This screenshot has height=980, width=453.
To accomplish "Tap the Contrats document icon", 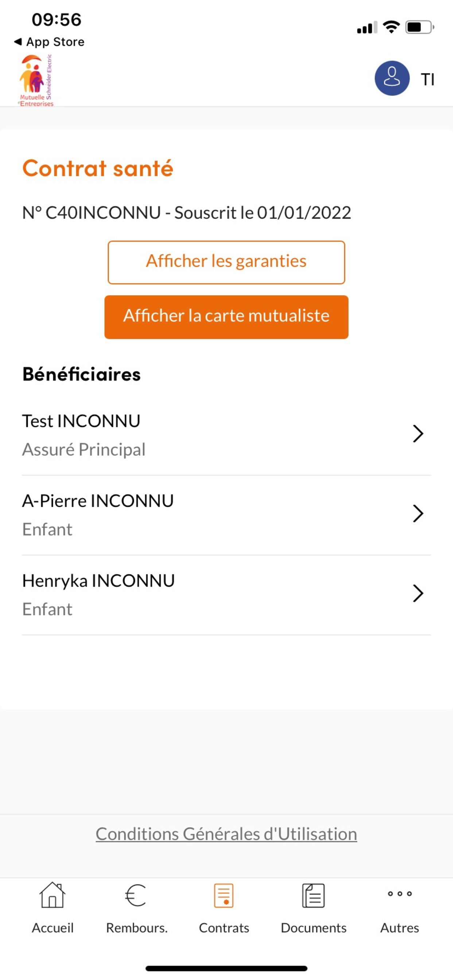I will click(x=224, y=895).
